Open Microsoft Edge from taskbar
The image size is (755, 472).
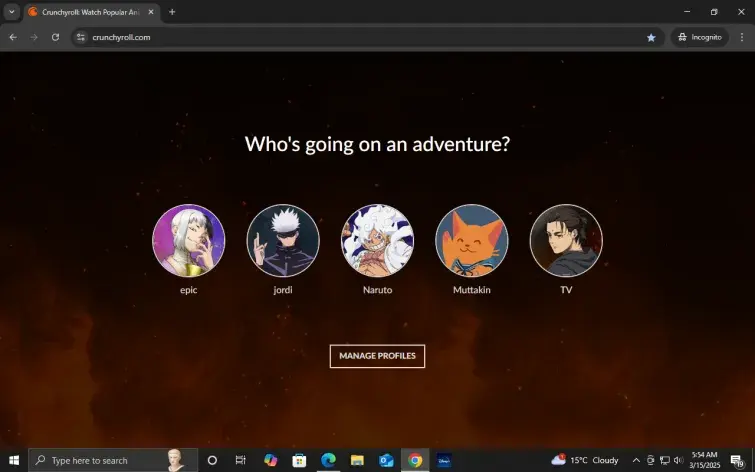click(x=328, y=460)
